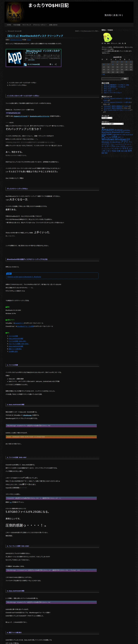Click the Amazon tag
Viewport: 138px width, 644px height.
tap(108, 130)
